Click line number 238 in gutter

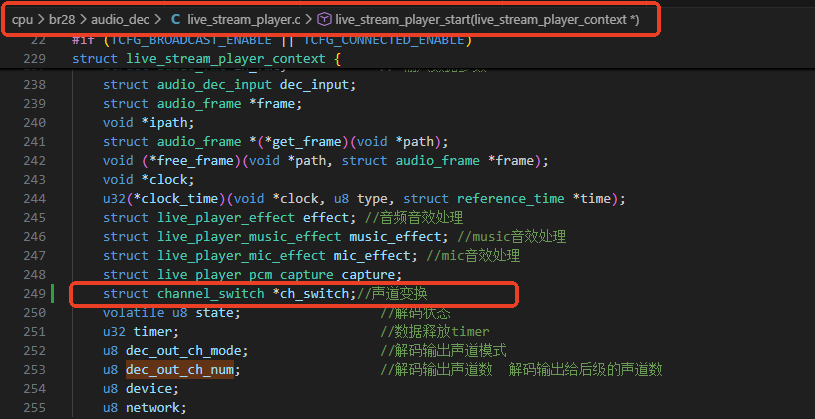34,84
